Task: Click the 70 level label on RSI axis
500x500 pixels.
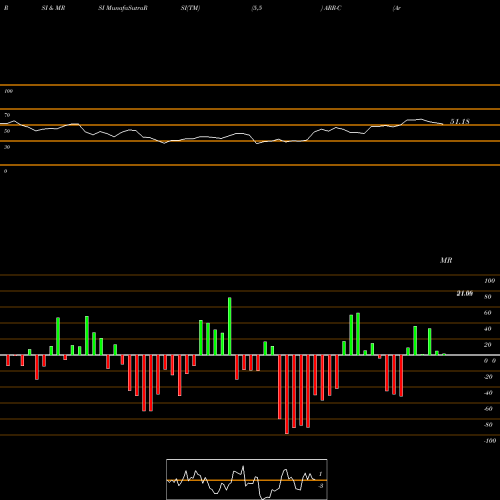Action: click(x=7, y=115)
